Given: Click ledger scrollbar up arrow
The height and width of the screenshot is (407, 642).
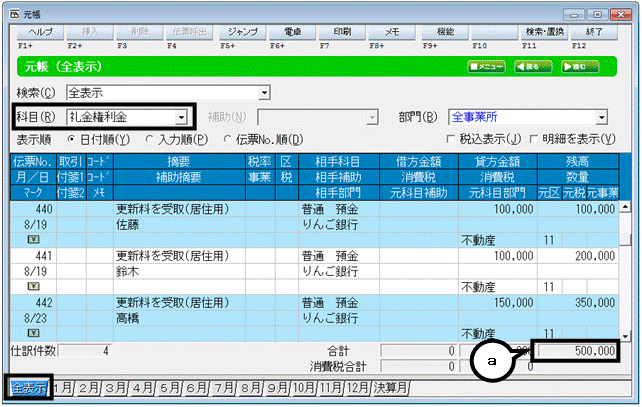Looking at the screenshot, I should click(x=625, y=206).
